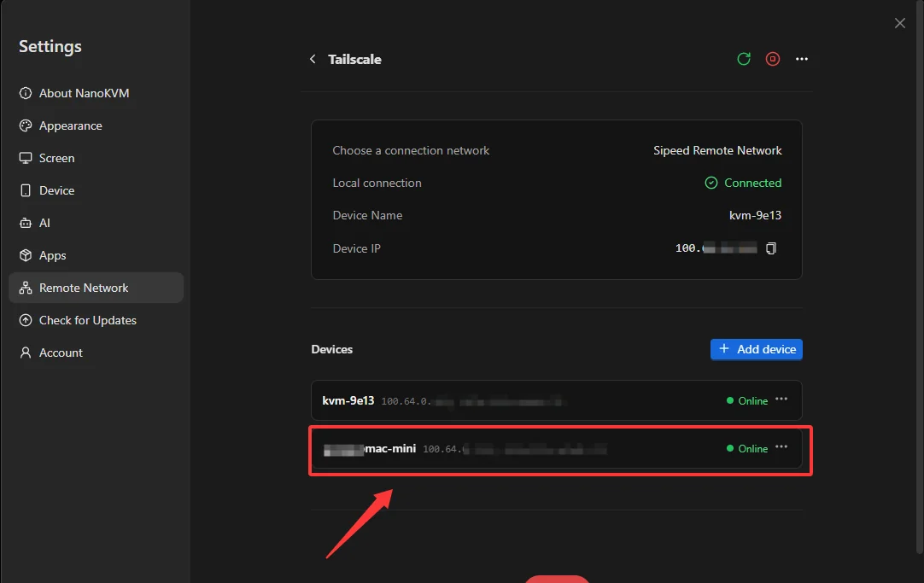Image resolution: width=924 pixels, height=583 pixels.
Task: Click the Sipeed Remote Network value
Action: tap(717, 150)
